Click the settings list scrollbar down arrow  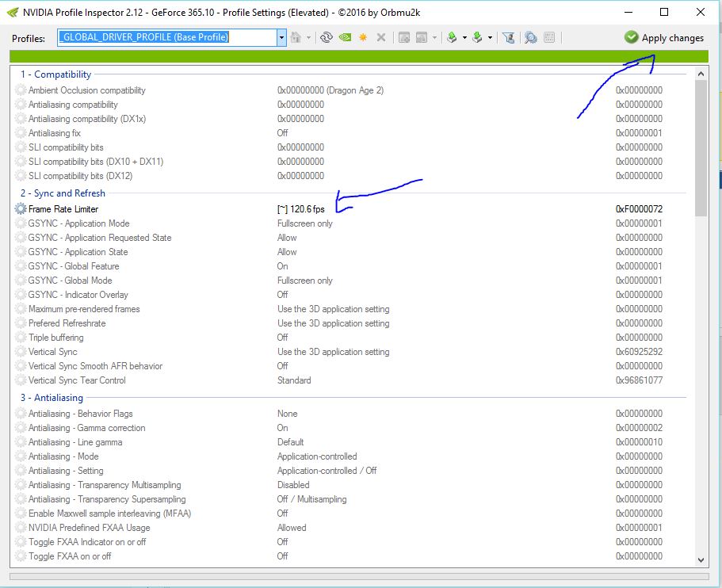[701, 560]
